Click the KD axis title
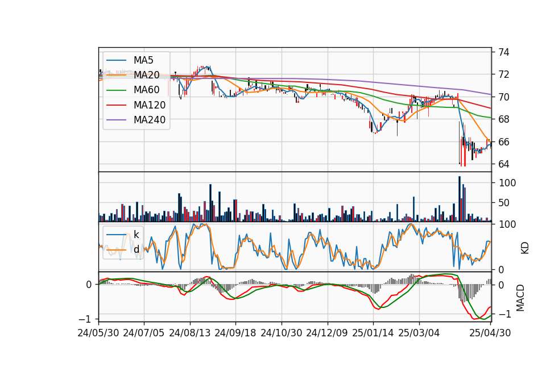Image resolution: width=546 pixels, height=392 pixels. pos(525,248)
